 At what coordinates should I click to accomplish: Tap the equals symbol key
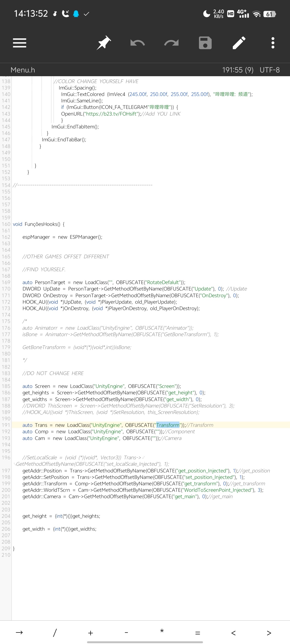click(x=198, y=633)
